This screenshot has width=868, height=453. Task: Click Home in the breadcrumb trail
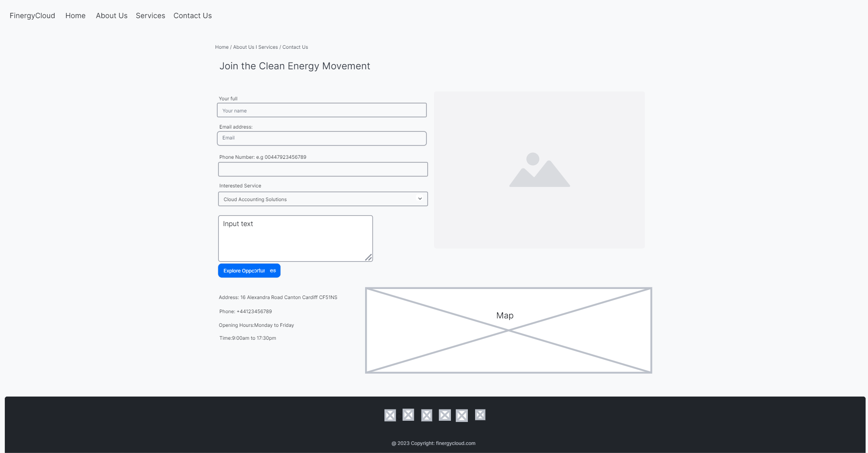coord(222,47)
